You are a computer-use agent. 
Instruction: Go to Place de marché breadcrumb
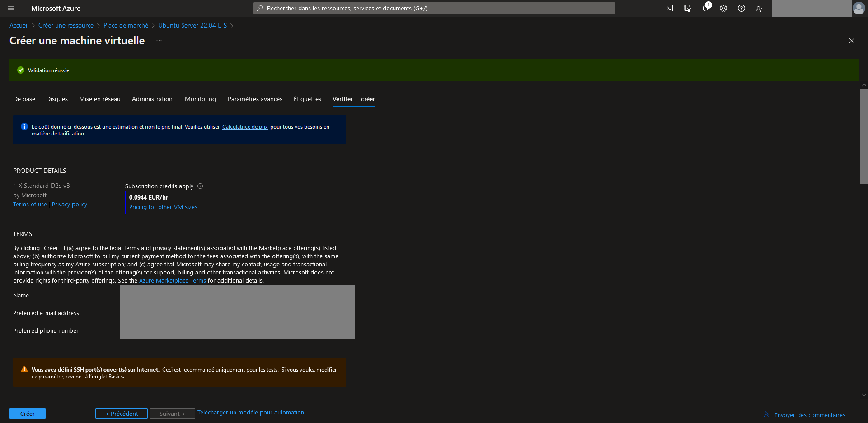click(126, 25)
